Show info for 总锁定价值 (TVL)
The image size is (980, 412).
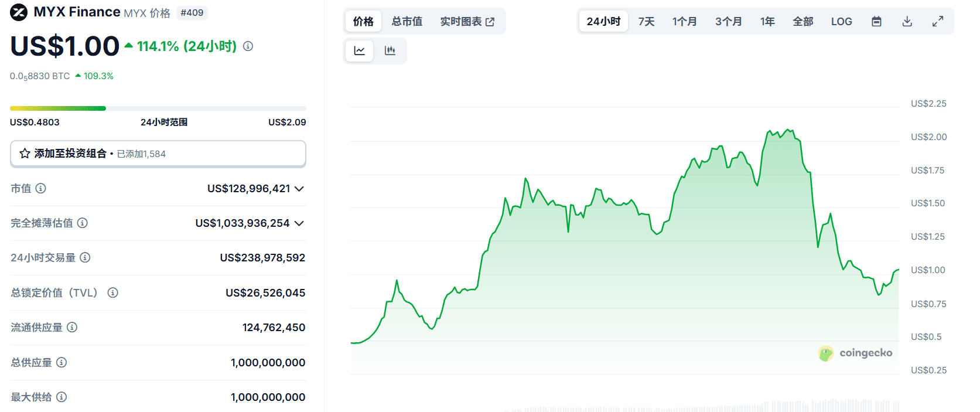point(112,292)
